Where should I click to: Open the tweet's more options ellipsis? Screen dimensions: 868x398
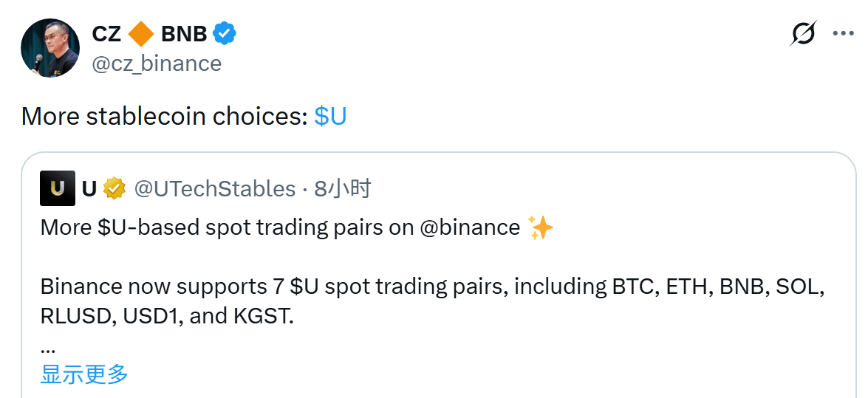coord(844,34)
